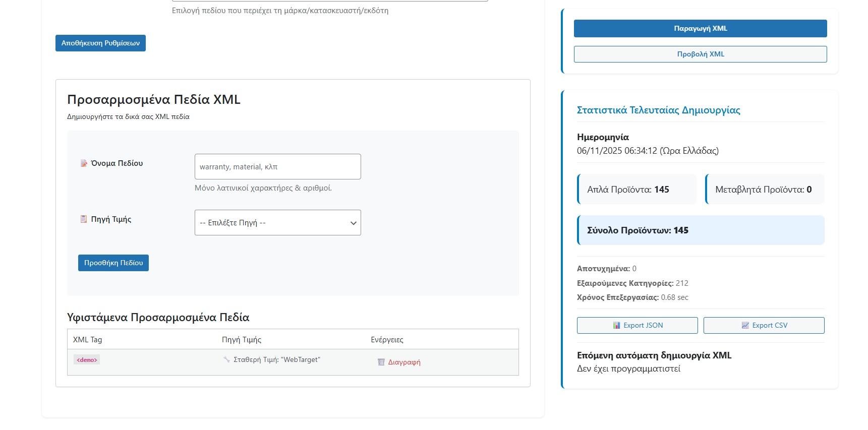The image size is (868, 430).
Task: Click the Ενέργειες column header
Action: point(387,340)
